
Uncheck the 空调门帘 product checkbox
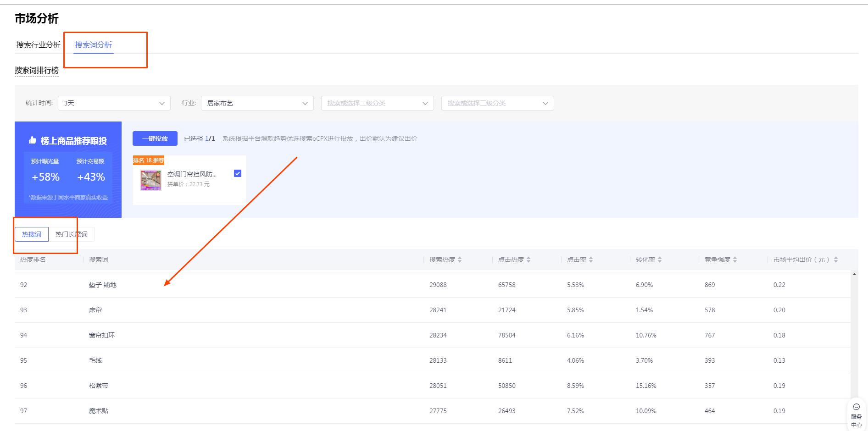tap(238, 173)
